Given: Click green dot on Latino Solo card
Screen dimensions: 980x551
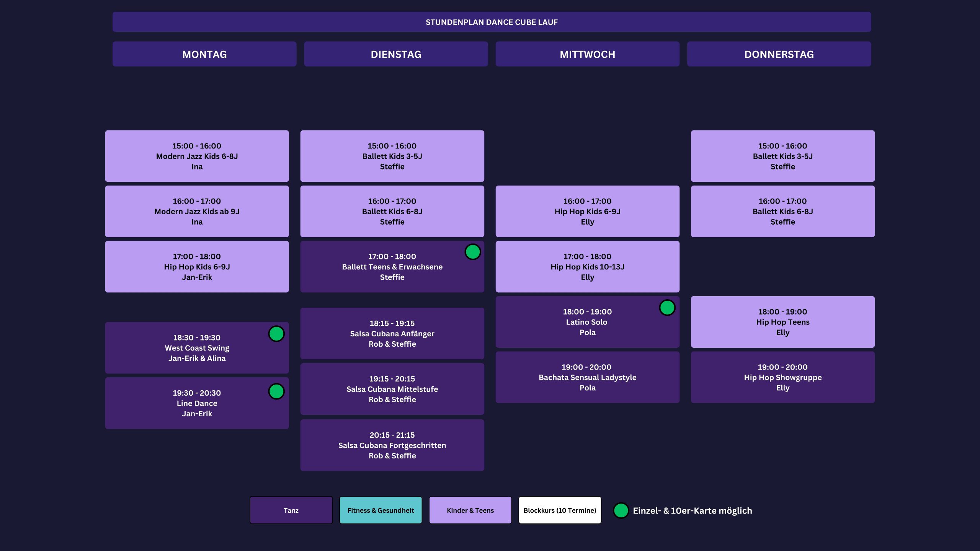Looking at the screenshot, I should 667,308.
